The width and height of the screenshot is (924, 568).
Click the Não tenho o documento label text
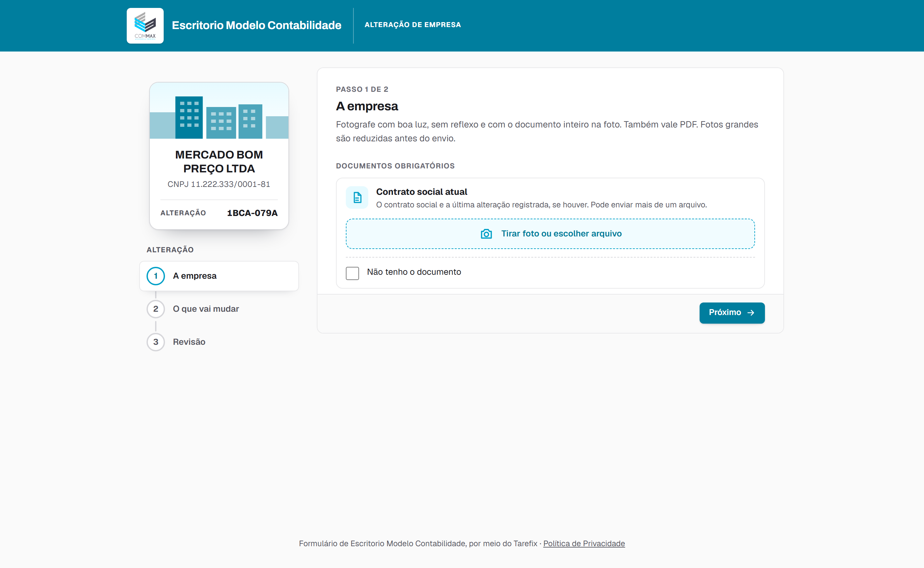(413, 271)
